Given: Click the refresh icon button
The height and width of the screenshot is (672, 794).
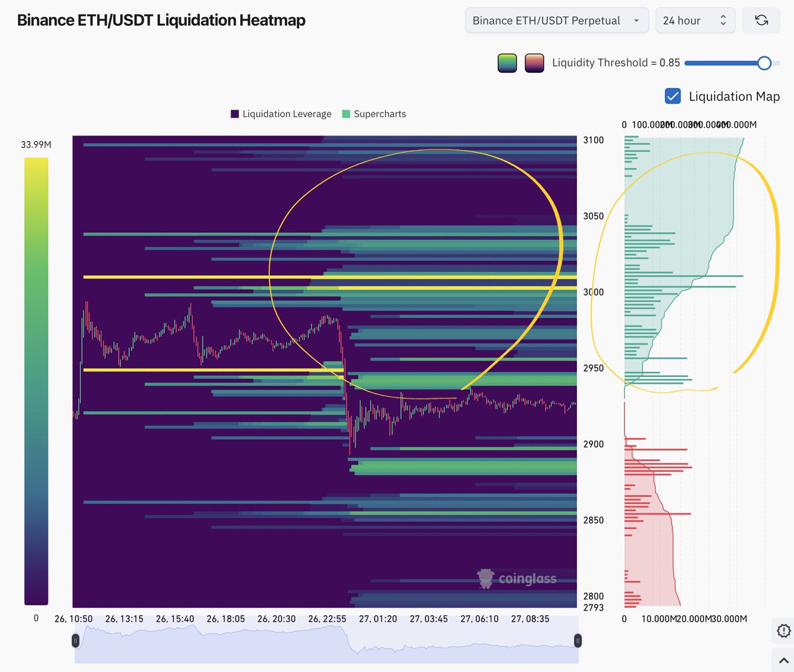Looking at the screenshot, I should pyautogui.click(x=761, y=21).
